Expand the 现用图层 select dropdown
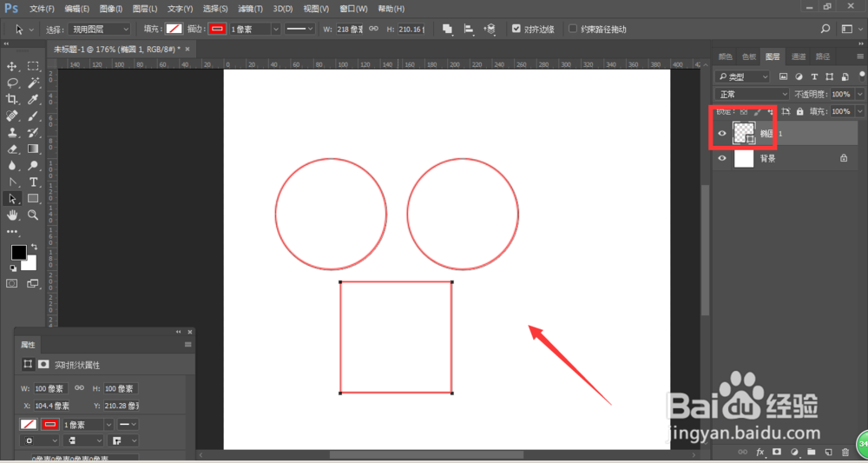The height and width of the screenshot is (463, 868). [x=100, y=30]
